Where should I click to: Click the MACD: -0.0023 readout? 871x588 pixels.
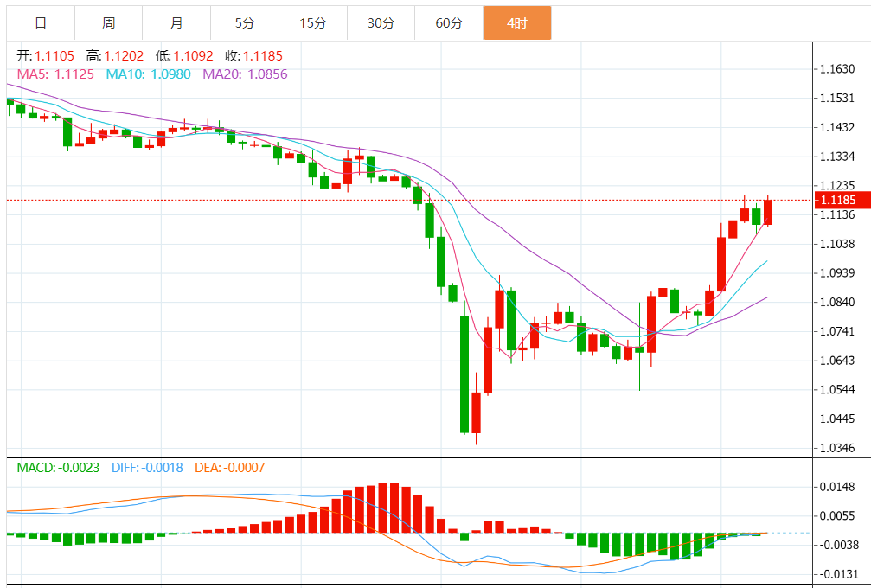pos(58,468)
